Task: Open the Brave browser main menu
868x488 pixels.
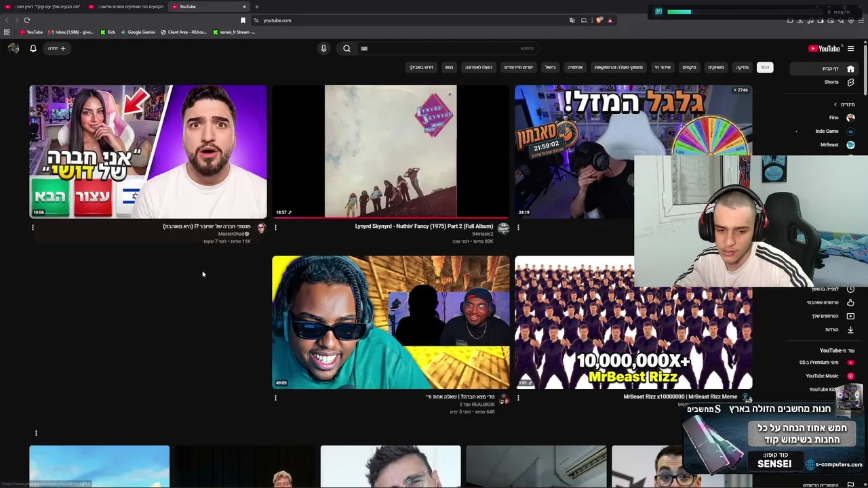Action: point(861,20)
